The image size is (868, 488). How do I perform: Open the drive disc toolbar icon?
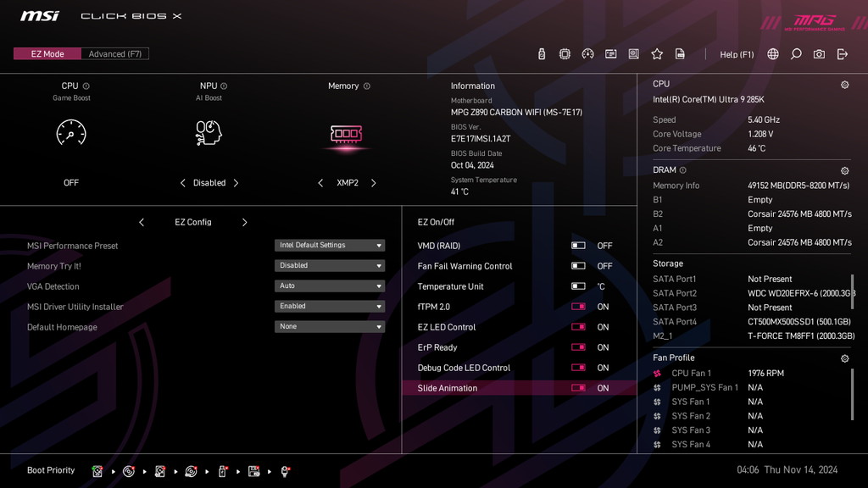point(634,53)
